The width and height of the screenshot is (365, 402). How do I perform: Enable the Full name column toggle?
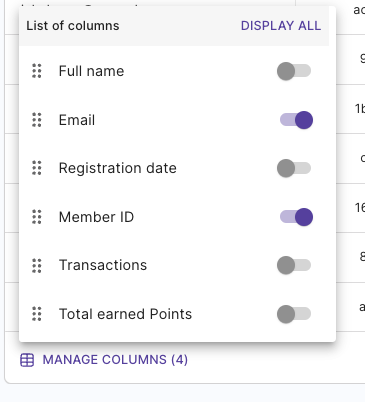tap(294, 71)
